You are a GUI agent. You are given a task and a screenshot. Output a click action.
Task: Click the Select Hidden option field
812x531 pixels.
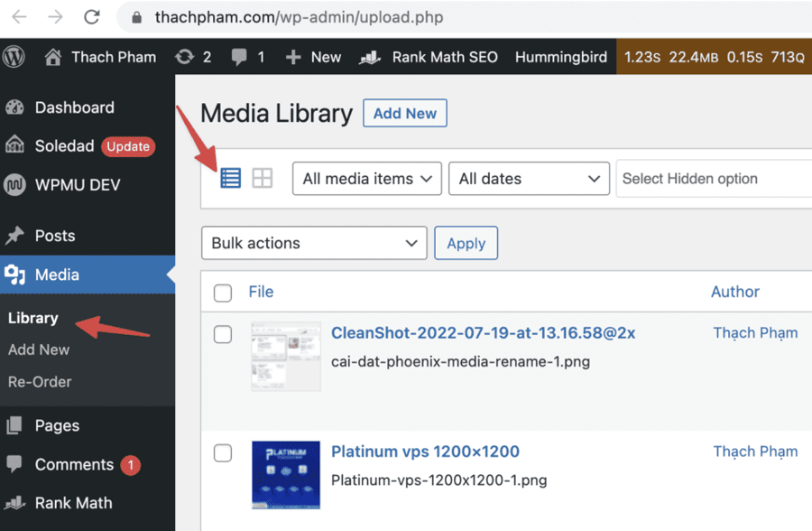(x=715, y=179)
